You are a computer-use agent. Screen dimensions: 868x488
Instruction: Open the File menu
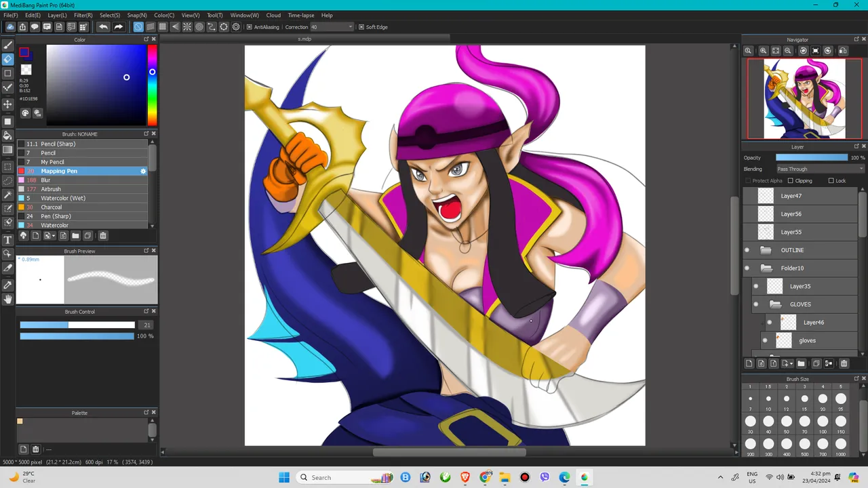10,15
